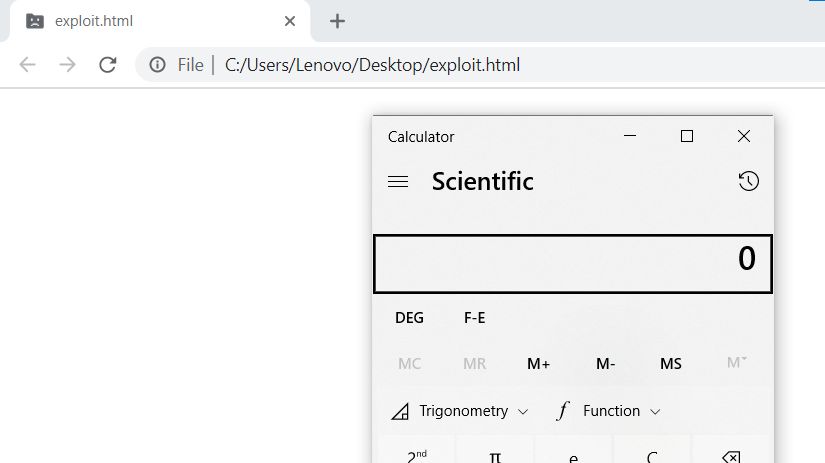This screenshot has width=825, height=463.
Task: Open the calculator history panel
Action: click(748, 181)
